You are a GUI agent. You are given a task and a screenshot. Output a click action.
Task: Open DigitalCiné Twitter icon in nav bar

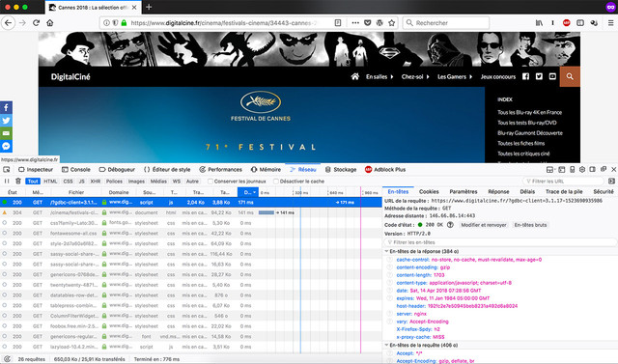pos(539,76)
